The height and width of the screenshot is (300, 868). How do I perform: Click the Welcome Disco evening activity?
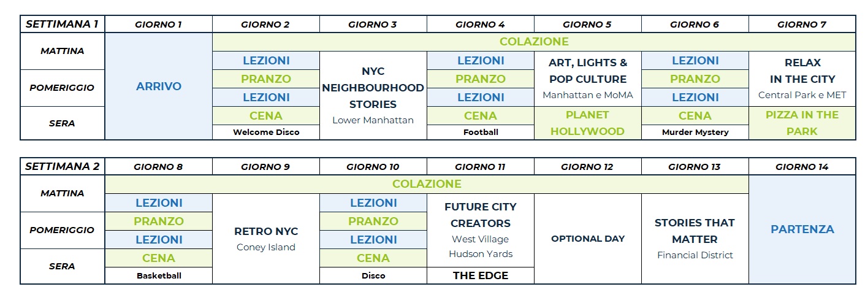[266, 133]
